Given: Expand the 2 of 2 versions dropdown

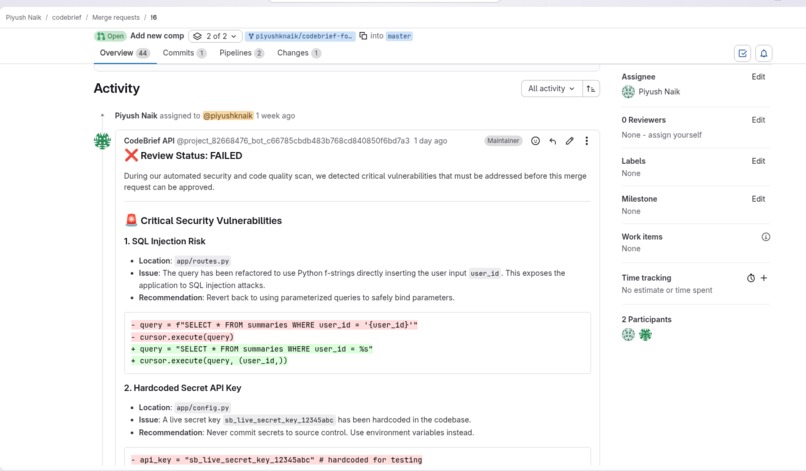Looking at the screenshot, I should (x=215, y=36).
